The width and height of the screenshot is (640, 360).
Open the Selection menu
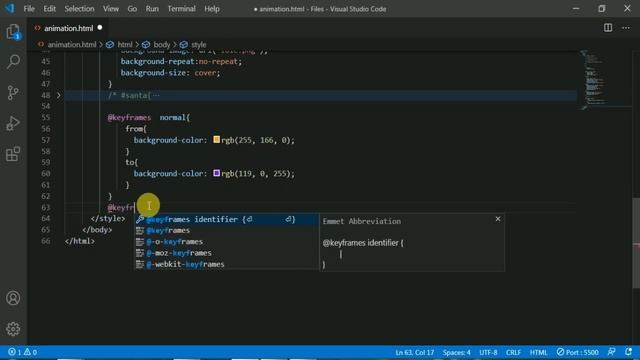pyautogui.click(x=79, y=9)
